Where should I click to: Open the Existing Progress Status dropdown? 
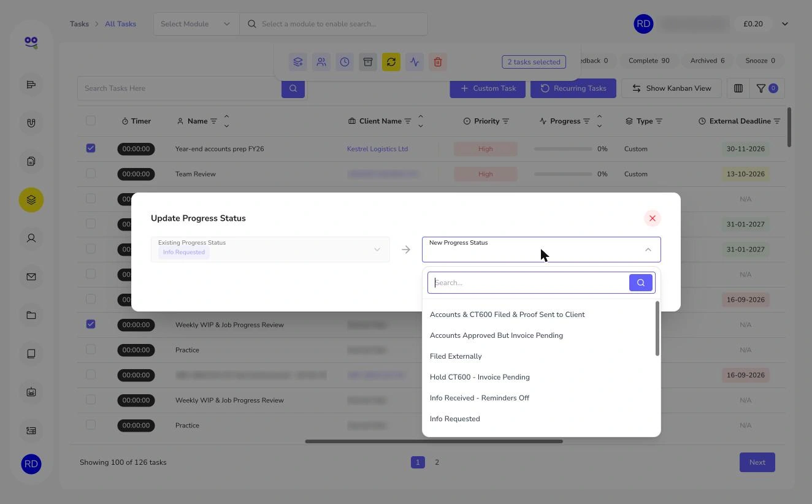click(x=270, y=250)
